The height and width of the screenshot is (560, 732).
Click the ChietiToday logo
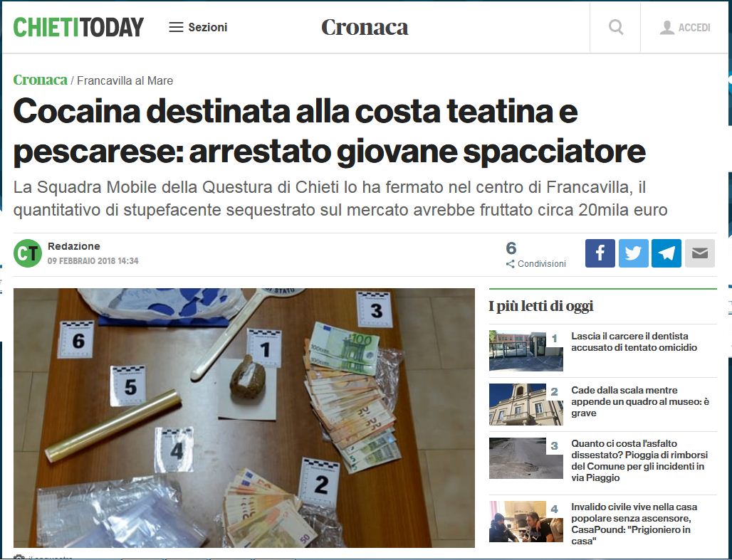tap(78, 27)
